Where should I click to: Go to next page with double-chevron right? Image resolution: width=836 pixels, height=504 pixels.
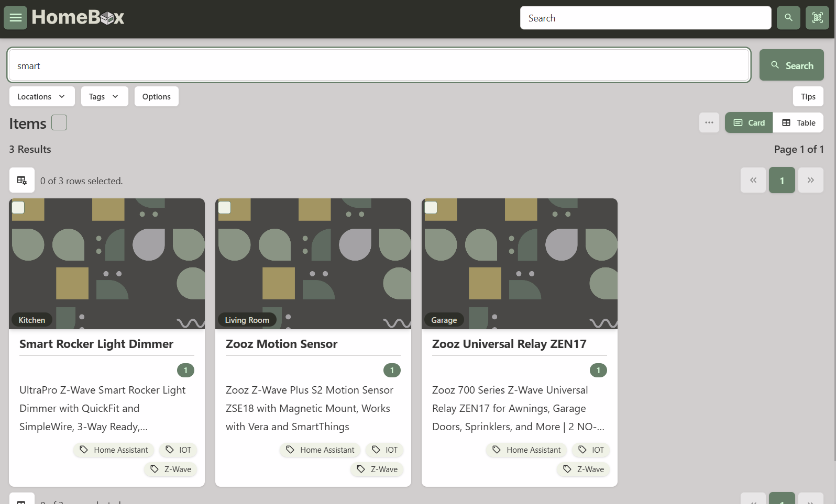[811, 180]
